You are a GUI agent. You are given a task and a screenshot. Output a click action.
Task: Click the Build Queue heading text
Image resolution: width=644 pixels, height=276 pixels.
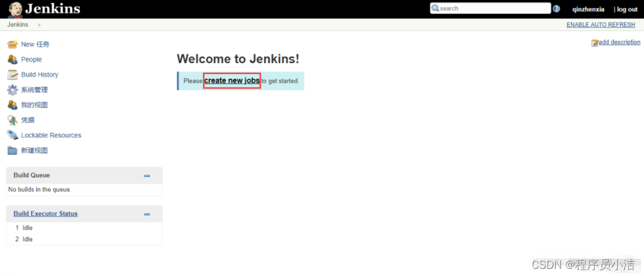[x=32, y=175]
